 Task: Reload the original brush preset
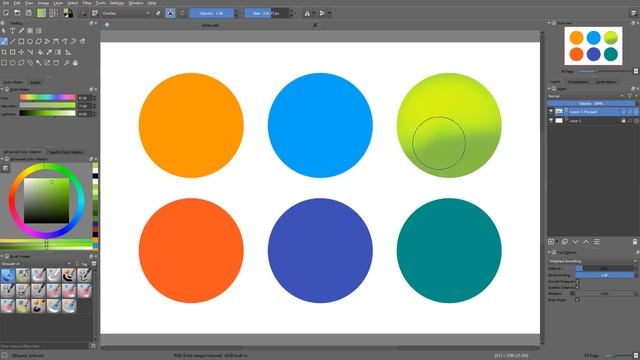click(182, 13)
